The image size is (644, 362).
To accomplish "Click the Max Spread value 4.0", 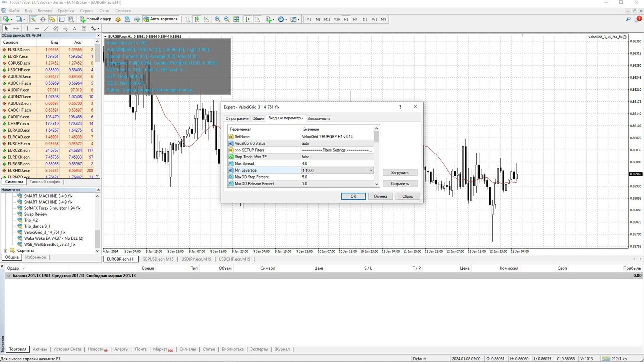I will 337,163.
